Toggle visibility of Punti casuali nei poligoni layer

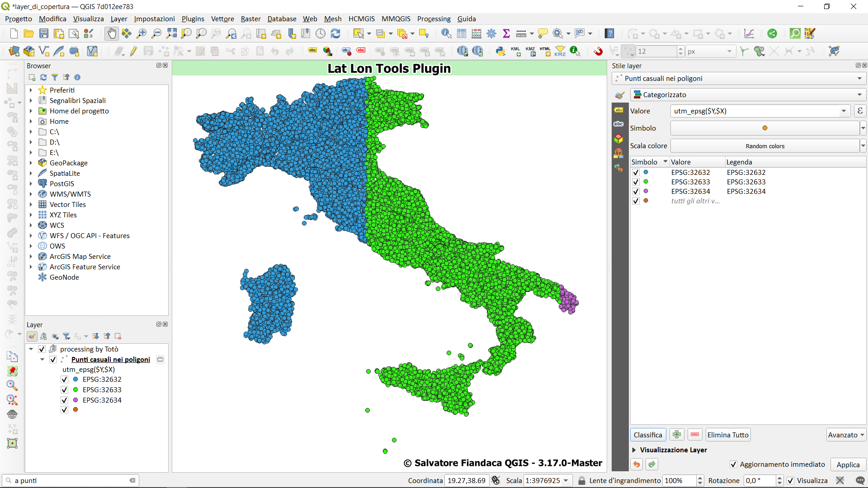[52, 359]
